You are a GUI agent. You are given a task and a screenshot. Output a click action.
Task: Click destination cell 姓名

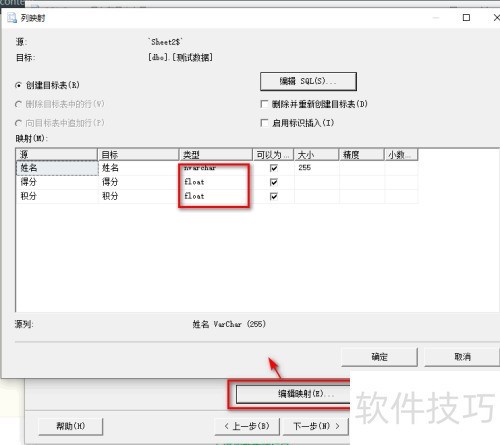139,168
